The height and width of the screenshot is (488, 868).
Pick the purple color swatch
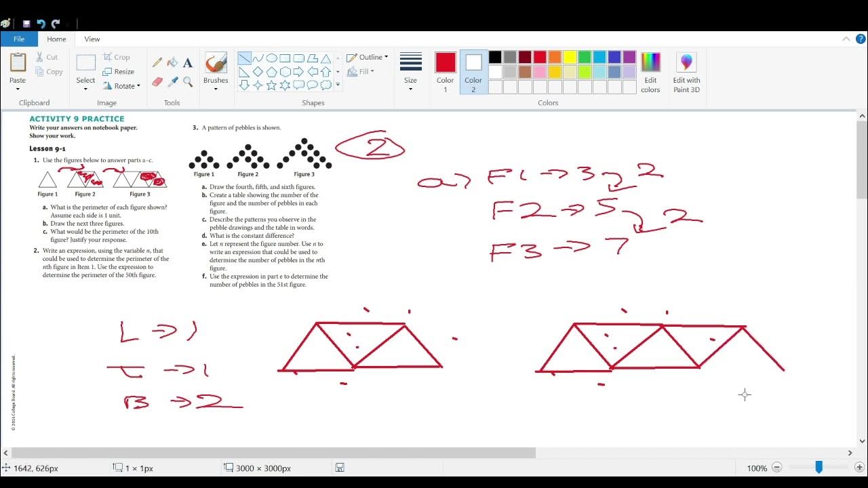tap(629, 57)
